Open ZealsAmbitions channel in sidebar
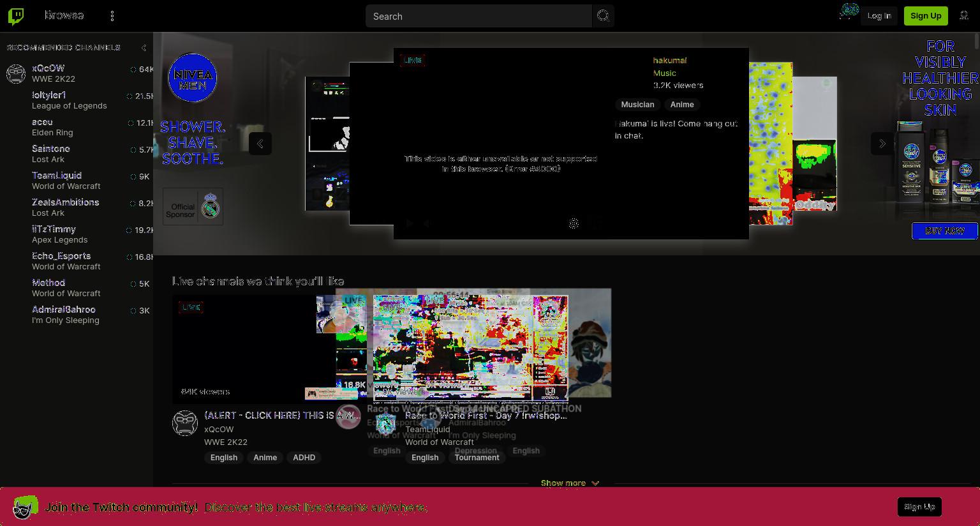This screenshot has height=526, width=980. [77, 207]
